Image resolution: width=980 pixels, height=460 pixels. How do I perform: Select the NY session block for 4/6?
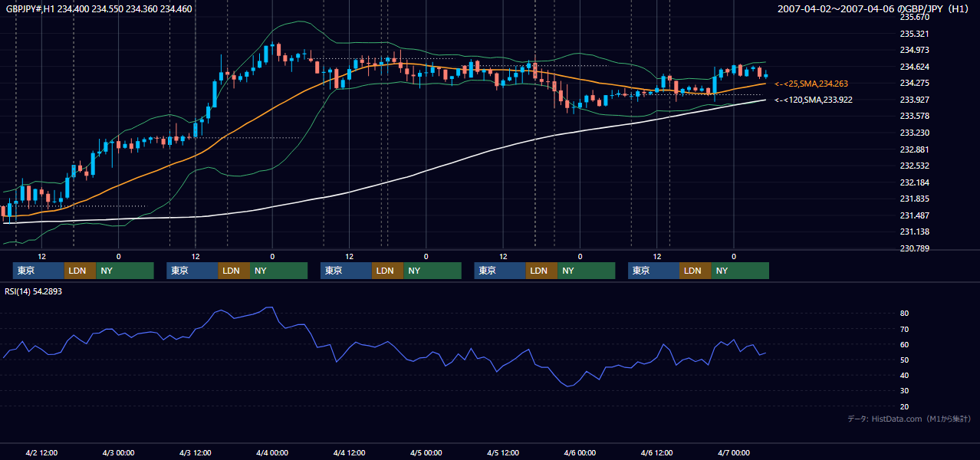pyautogui.click(x=740, y=271)
